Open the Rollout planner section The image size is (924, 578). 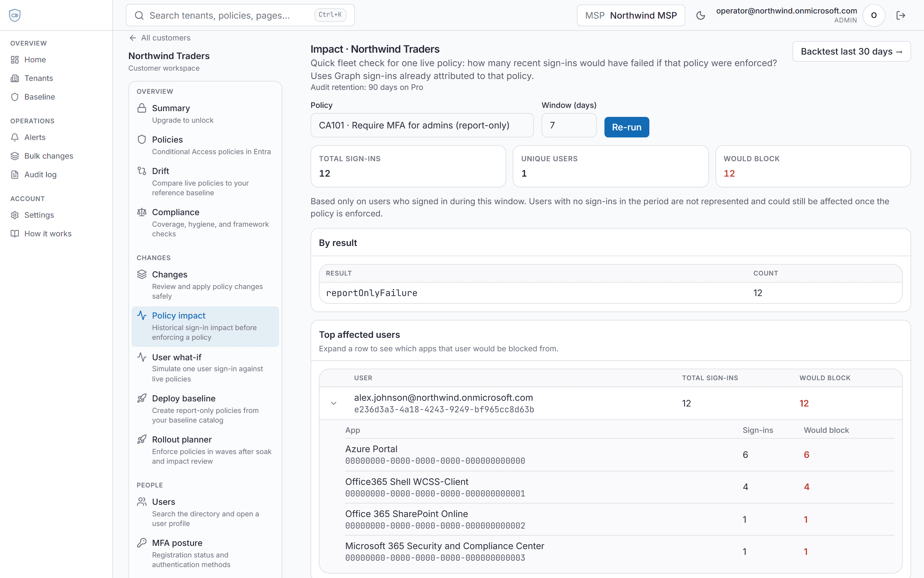[205, 450]
